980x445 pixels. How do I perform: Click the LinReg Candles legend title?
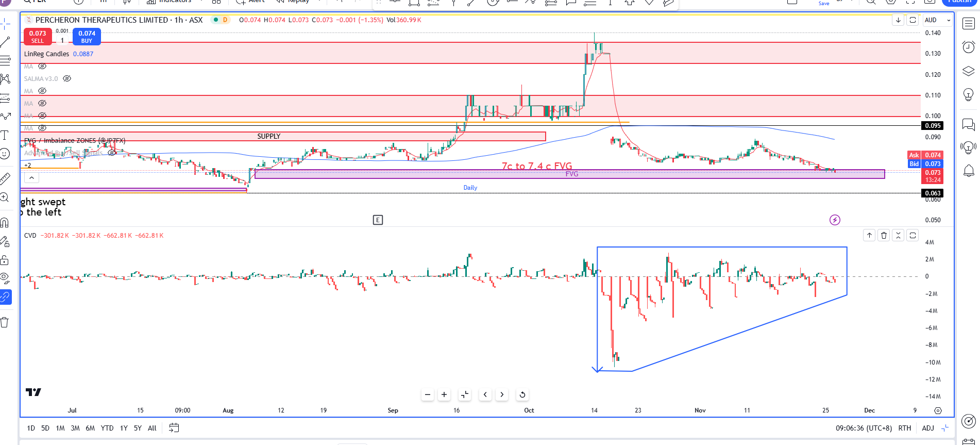coord(46,54)
